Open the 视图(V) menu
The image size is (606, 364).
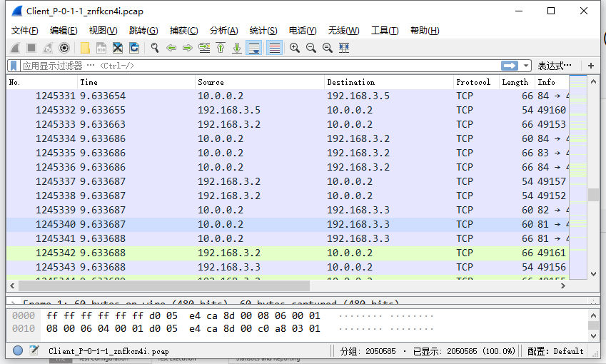(x=103, y=31)
